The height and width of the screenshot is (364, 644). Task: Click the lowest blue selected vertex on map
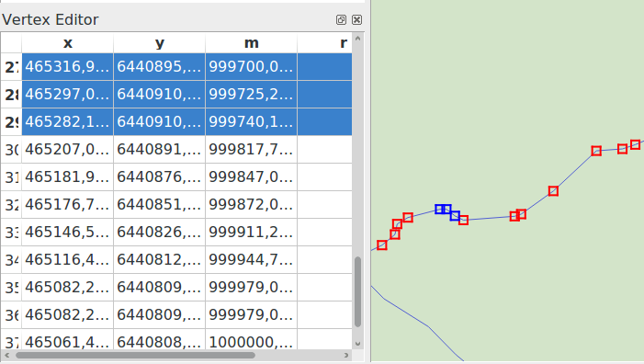click(x=455, y=215)
